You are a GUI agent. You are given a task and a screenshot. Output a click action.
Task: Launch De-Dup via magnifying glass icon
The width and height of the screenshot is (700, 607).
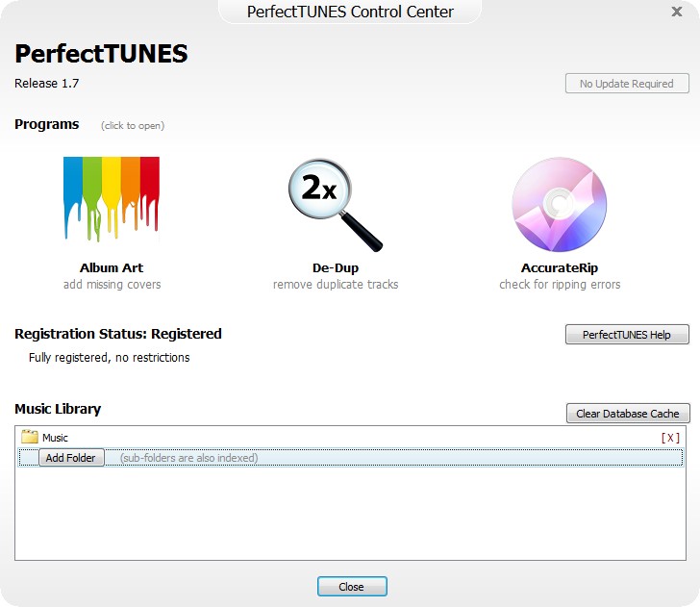pos(336,205)
